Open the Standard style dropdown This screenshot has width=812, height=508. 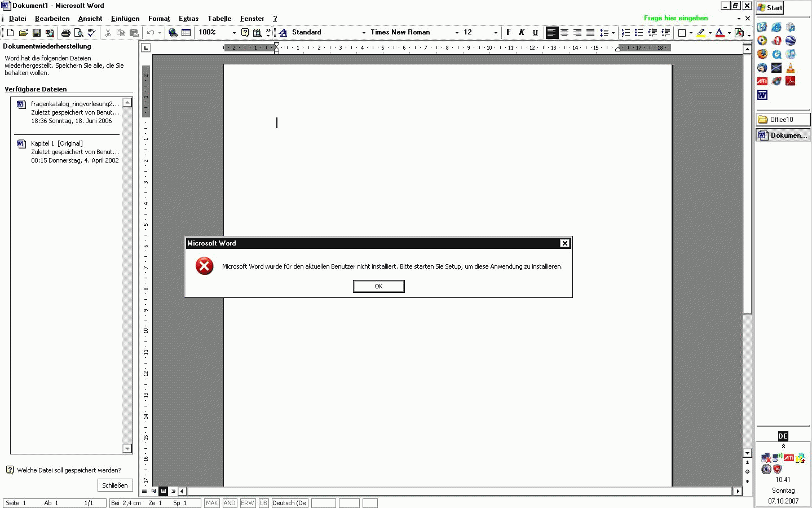click(x=364, y=33)
